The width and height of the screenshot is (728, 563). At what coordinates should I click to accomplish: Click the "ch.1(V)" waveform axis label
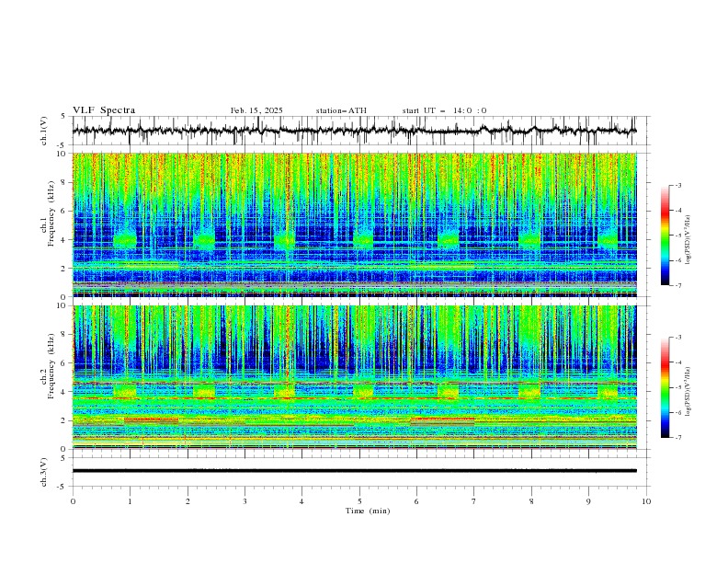click(x=44, y=131)
